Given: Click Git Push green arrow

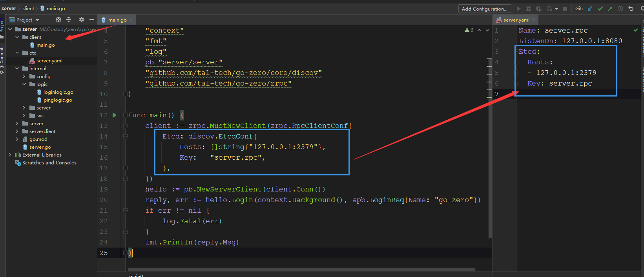Looking at the screenshot, I should 610,9.
